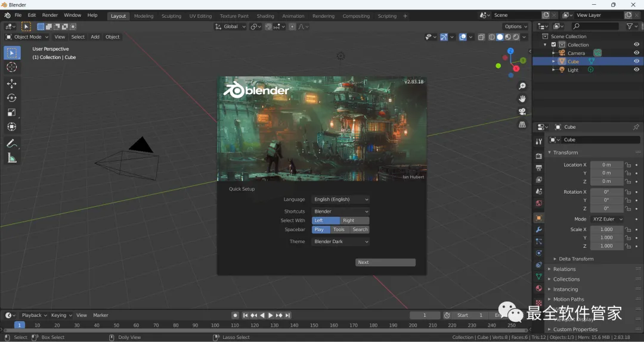Click the Next button
The width and height of the screenshot is (644, 342).
385,262
